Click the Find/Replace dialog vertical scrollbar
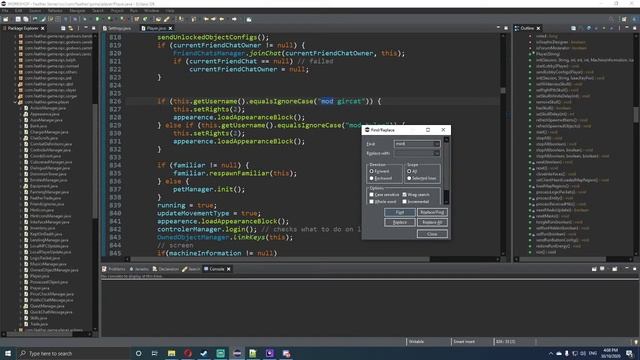Image resolution: width=640 pixels, height=360 pixels. [446, 171]
